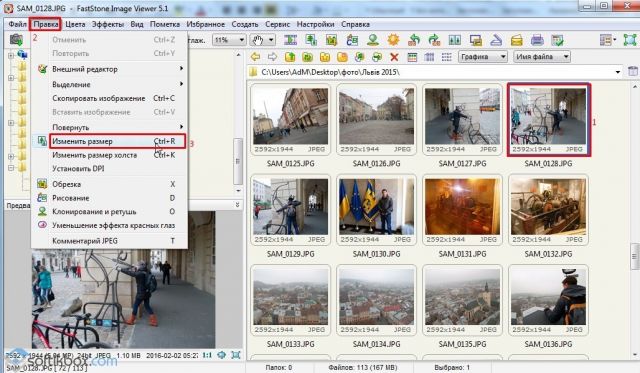Open zoom percentage dropdown showing 11%
The height and width of the screenshot is (373, 640).
pos(242,40)
